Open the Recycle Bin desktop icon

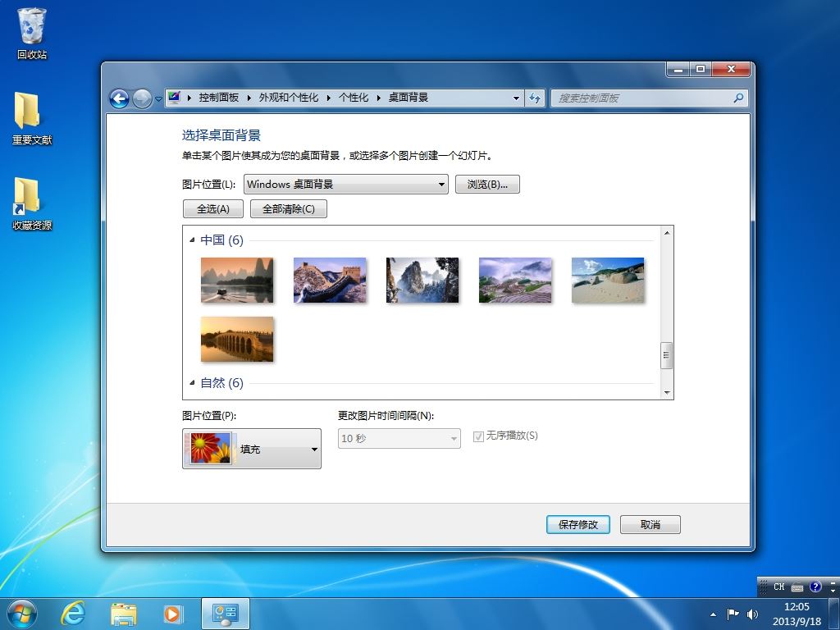[32, 33]
